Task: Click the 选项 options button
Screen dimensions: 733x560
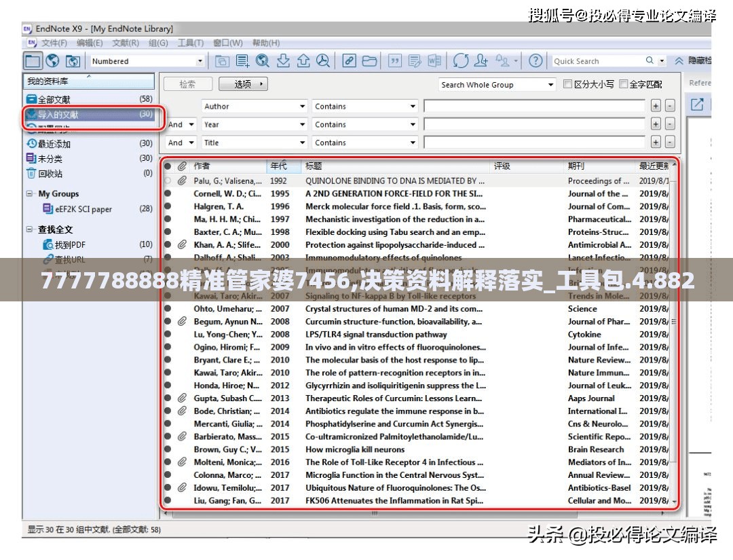Action: [243, 84]
